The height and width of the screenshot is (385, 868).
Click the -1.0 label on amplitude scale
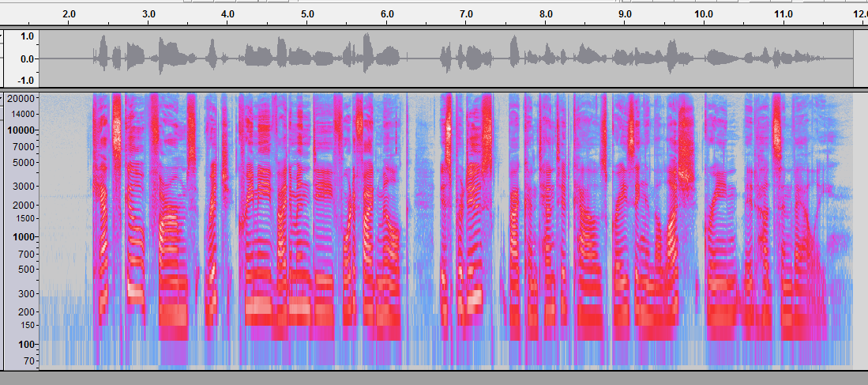click(25, 81)
